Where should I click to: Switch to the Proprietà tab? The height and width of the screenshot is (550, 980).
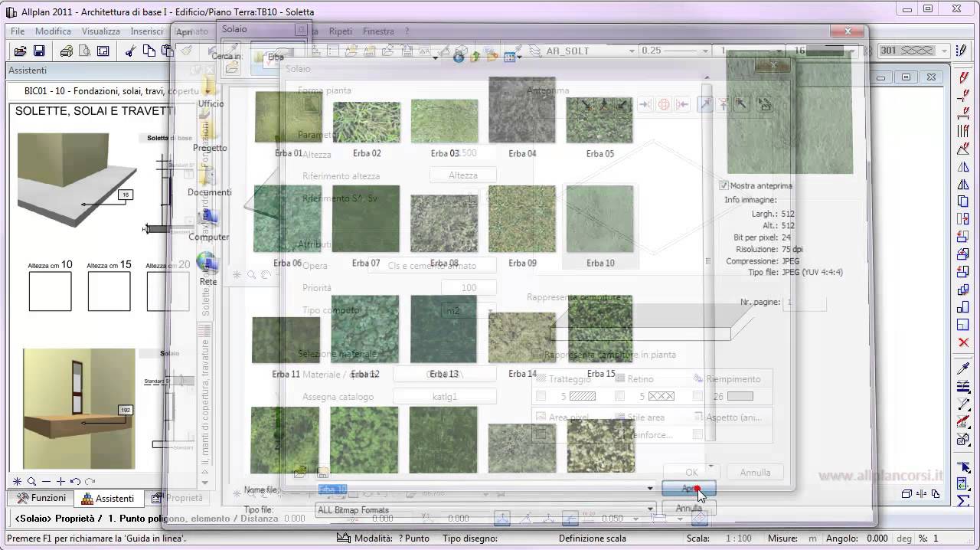point(178,498)
